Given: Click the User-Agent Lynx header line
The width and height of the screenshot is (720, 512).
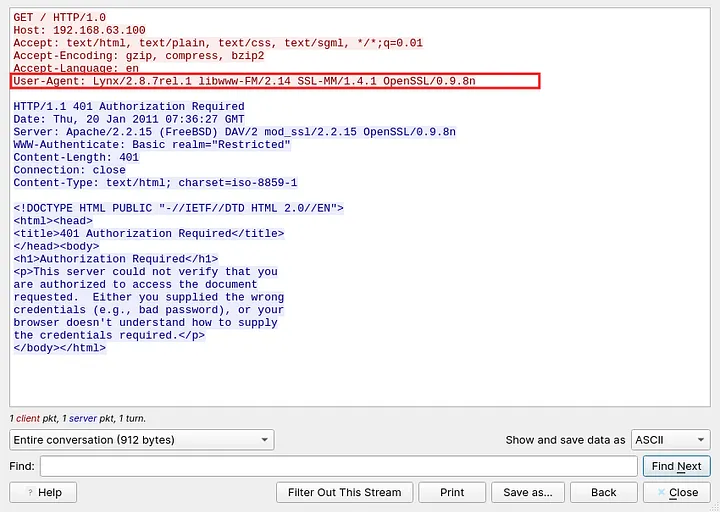Looking at the screenshot, I should (244, 81).
